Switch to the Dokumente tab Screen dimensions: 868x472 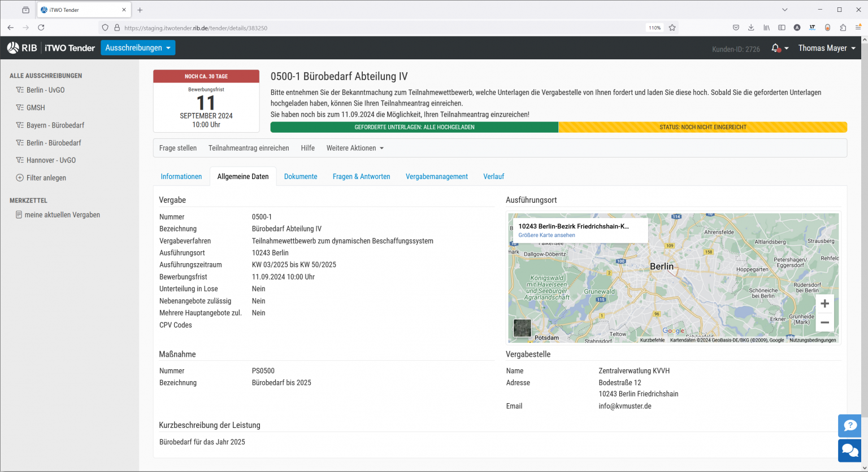[x=301, y=177]
